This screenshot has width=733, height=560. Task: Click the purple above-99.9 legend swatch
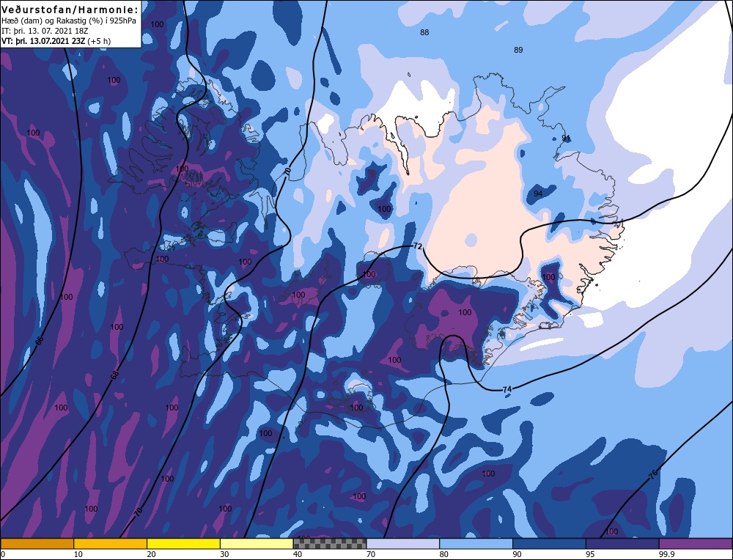point(696,543)
